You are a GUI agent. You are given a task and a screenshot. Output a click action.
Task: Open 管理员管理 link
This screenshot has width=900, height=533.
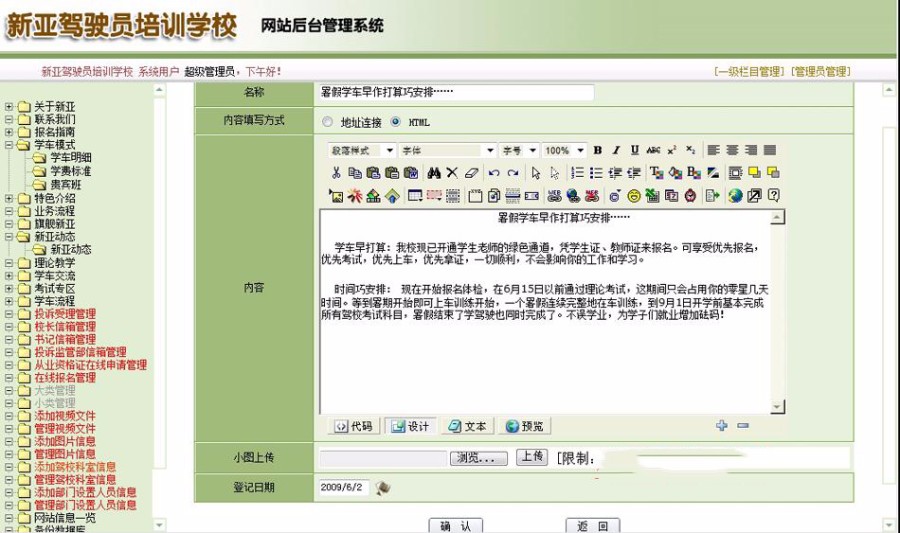pos(821,72)
